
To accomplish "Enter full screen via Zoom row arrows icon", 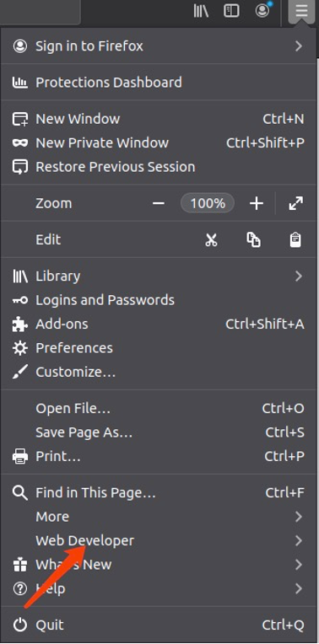I will pyautogui.click(x=296, y=203).
